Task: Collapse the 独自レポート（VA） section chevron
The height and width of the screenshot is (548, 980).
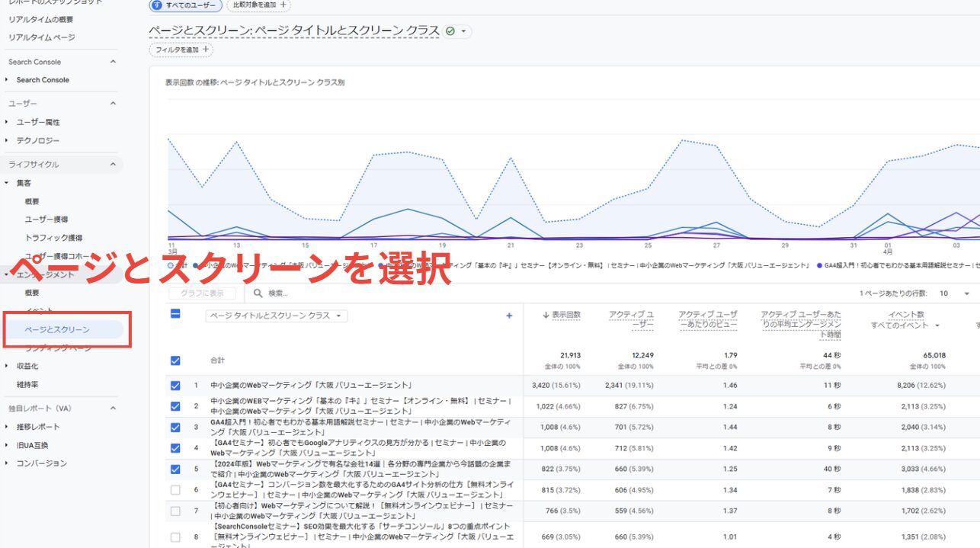Action: (x=113, y=408)
